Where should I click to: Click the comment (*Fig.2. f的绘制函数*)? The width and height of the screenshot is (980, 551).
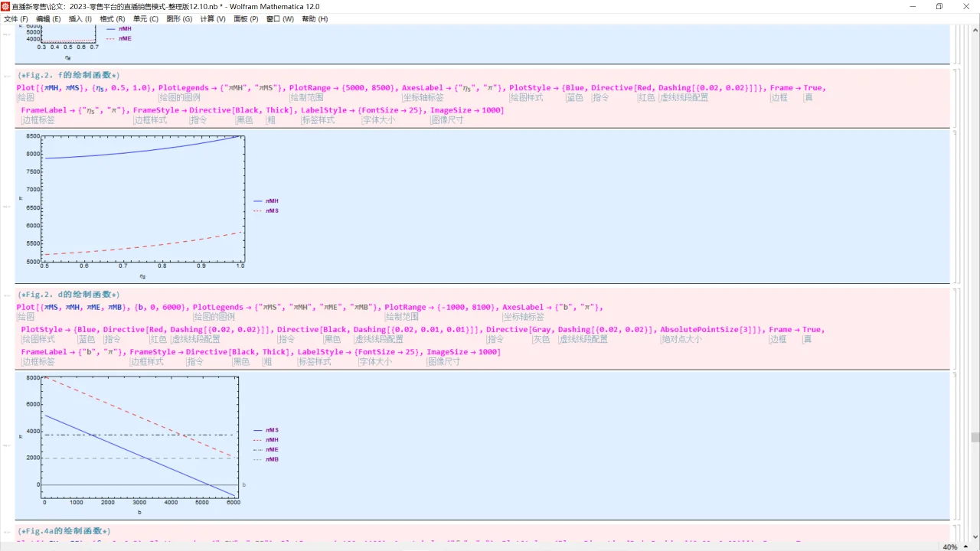point(68,76)
